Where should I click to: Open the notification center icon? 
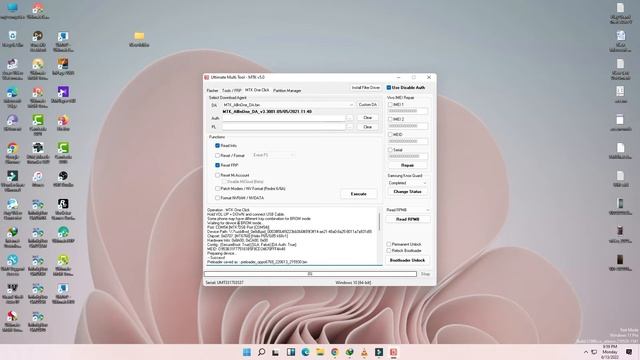pos(629,352)
